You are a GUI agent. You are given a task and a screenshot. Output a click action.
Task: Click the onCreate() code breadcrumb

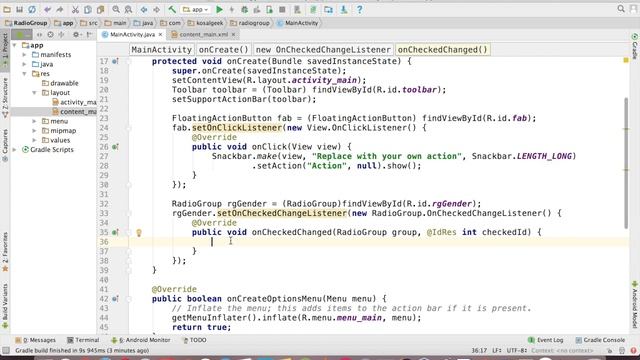[x=223, y=49]
